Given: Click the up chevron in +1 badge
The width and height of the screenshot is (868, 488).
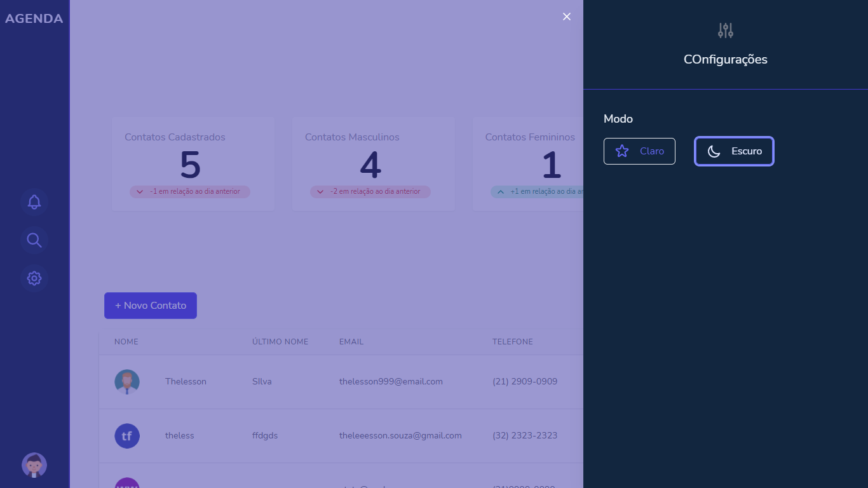Looking at the screenshot, I should coord(501,192).
